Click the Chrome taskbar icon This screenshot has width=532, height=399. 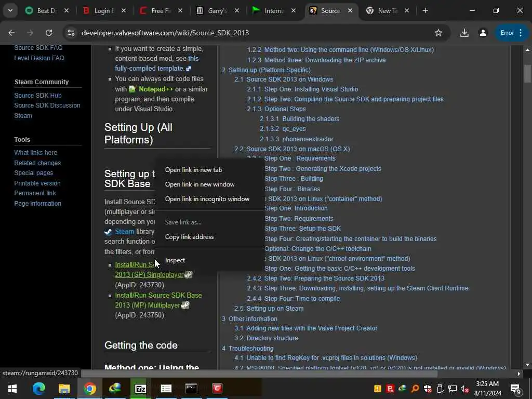tap(89, 389)
